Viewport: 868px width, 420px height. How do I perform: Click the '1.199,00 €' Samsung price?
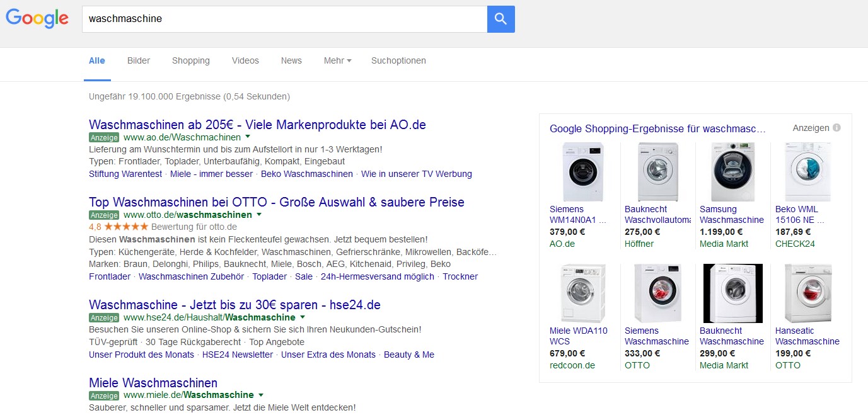click(721, 232)
